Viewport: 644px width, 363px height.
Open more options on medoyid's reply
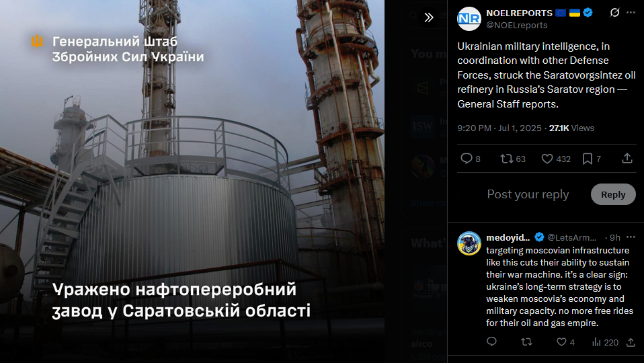click(x=631, y=237)
